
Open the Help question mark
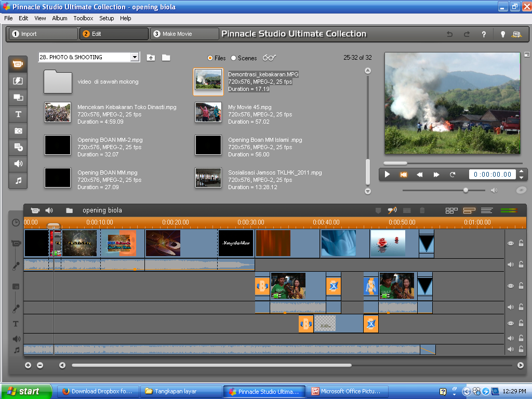click(x=484, y=34)
